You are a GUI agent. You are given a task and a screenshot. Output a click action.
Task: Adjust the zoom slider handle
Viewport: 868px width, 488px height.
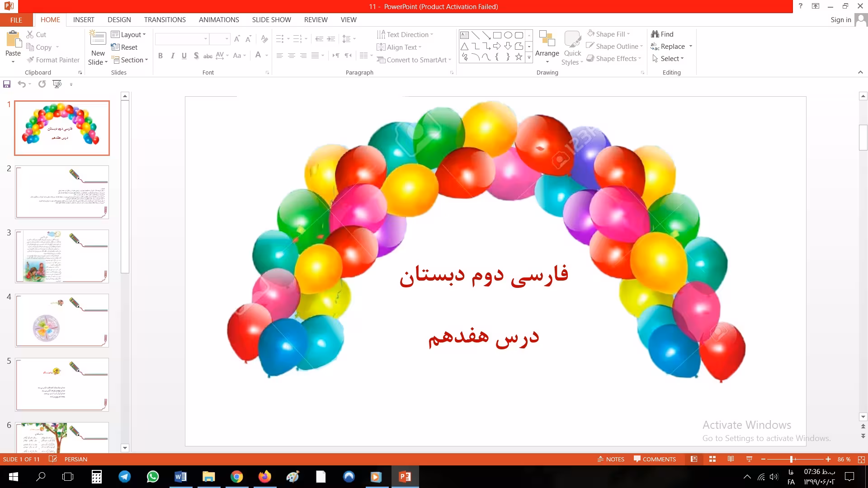[x=791, y=459]
